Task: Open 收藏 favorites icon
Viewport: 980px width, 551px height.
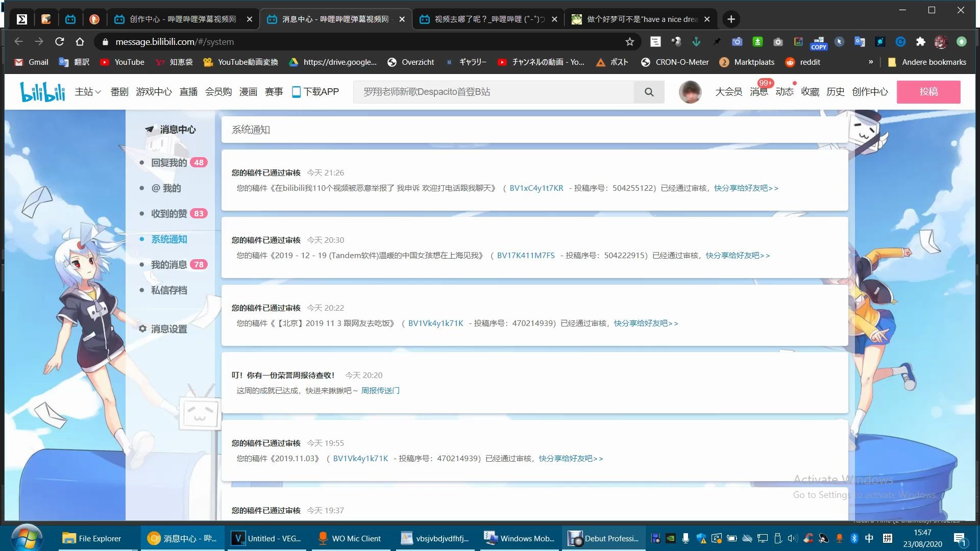Action: [x=811, y=91]
